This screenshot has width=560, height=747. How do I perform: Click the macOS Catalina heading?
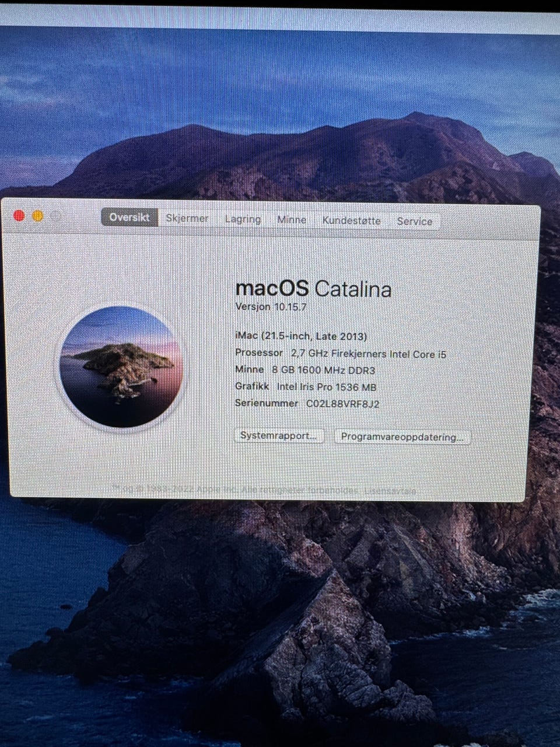coord(313,288)
